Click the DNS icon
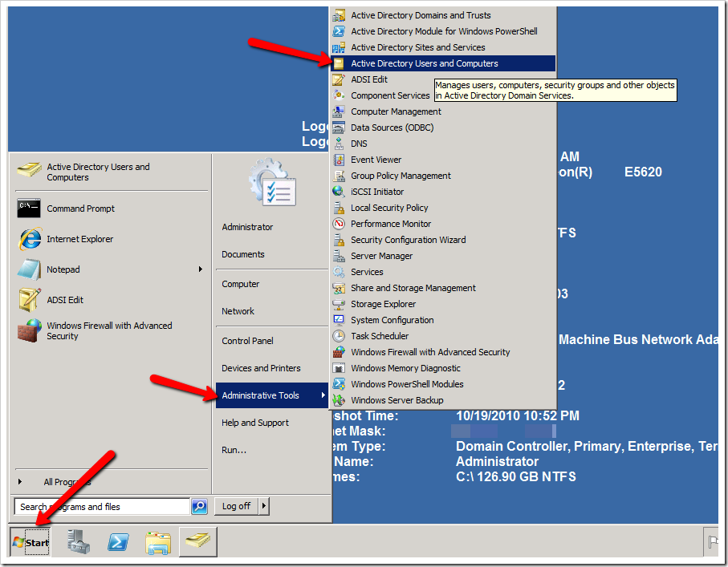728x567 pixels. (339, 144)
